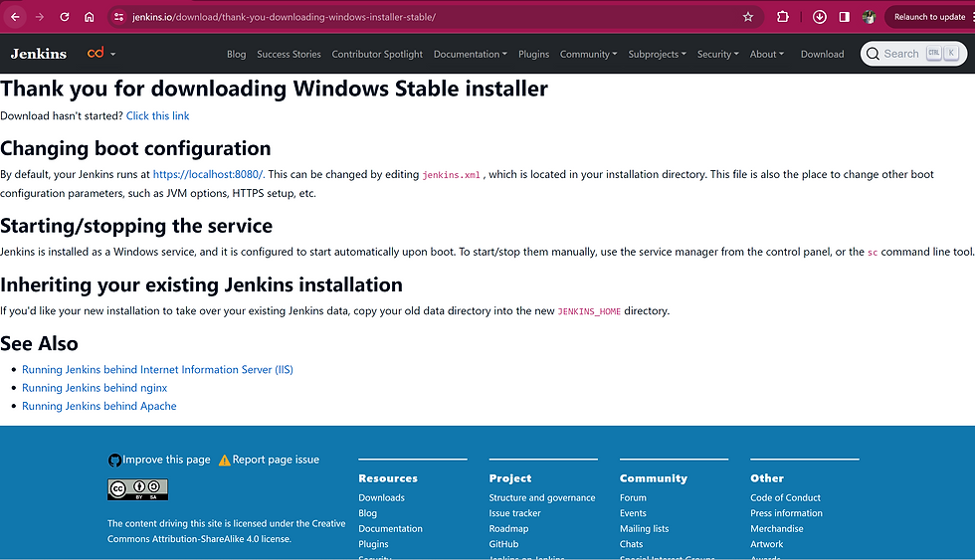Open the browser home page icon
975x560 pixels.
click(x=90, y=17)
